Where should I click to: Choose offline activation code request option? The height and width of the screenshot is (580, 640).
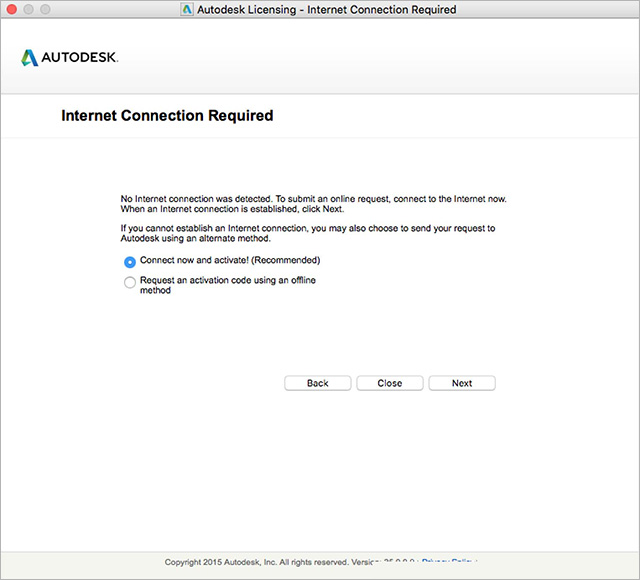pos(130,282)
